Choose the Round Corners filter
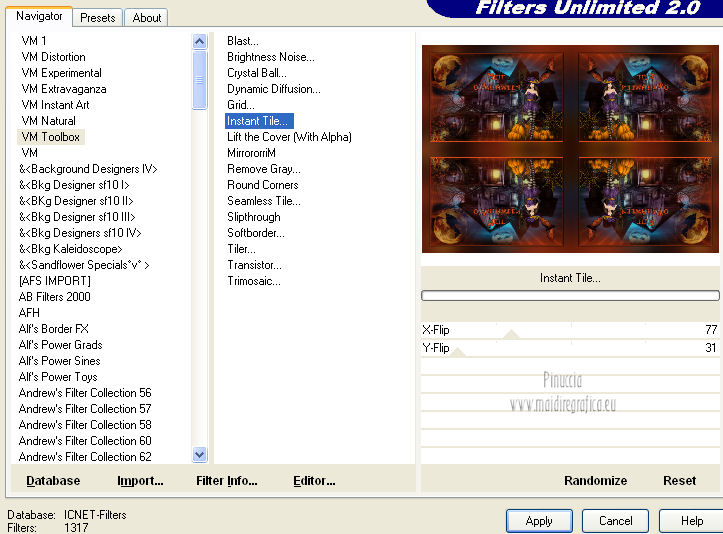723x534 pixels. click(x=262, y=185)
